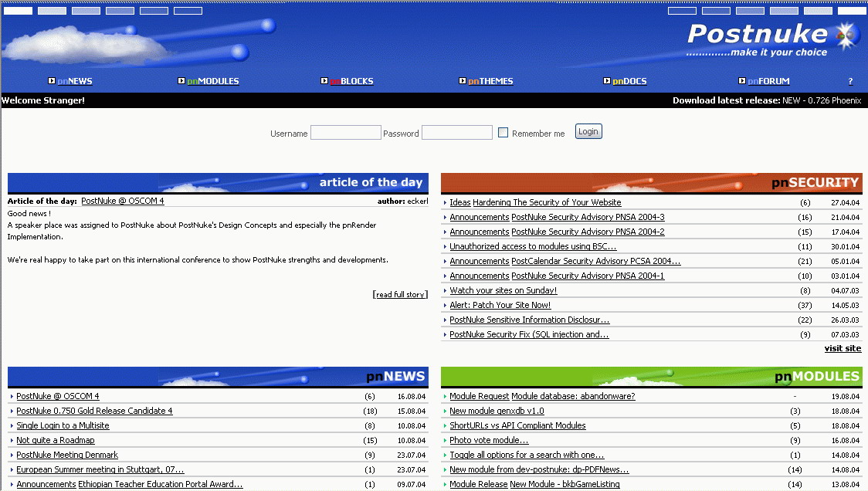Click date 27.04.04 in pnSECURITY list

click(846, 203)
